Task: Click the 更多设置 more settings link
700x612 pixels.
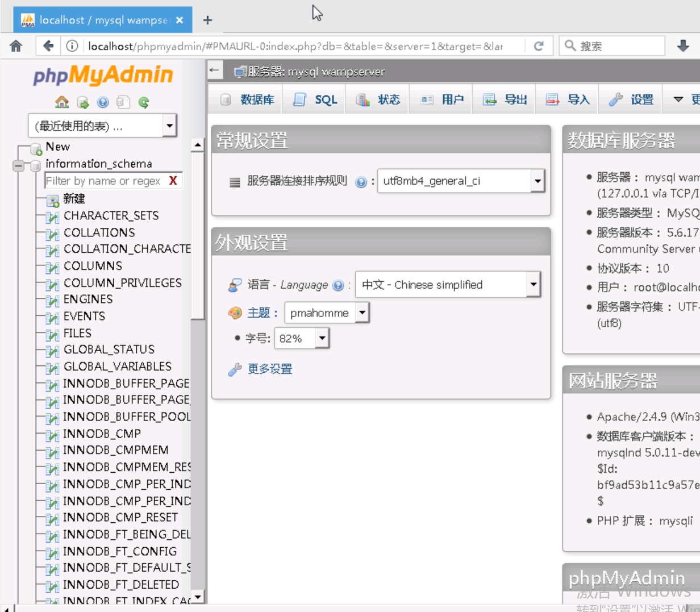Action: (270, 369)
